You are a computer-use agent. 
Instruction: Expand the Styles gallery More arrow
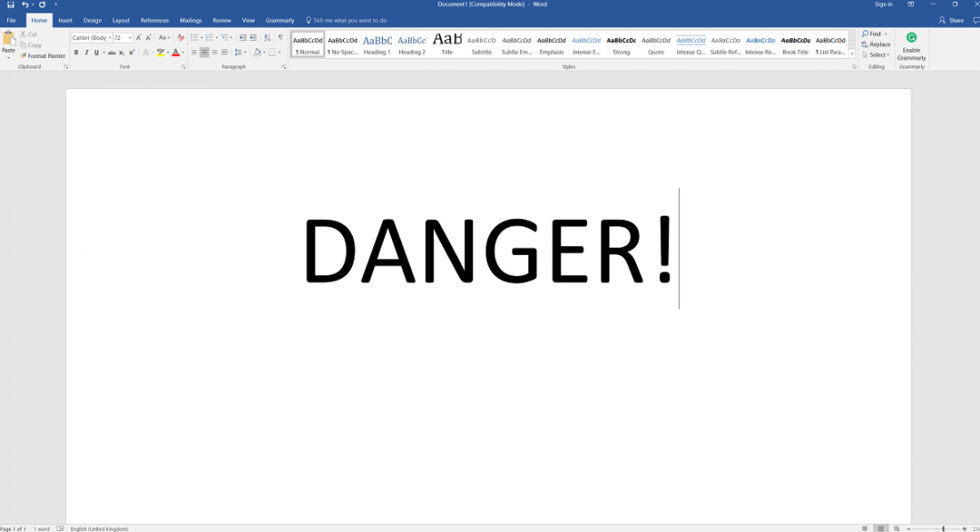click(x=853, y=53)
